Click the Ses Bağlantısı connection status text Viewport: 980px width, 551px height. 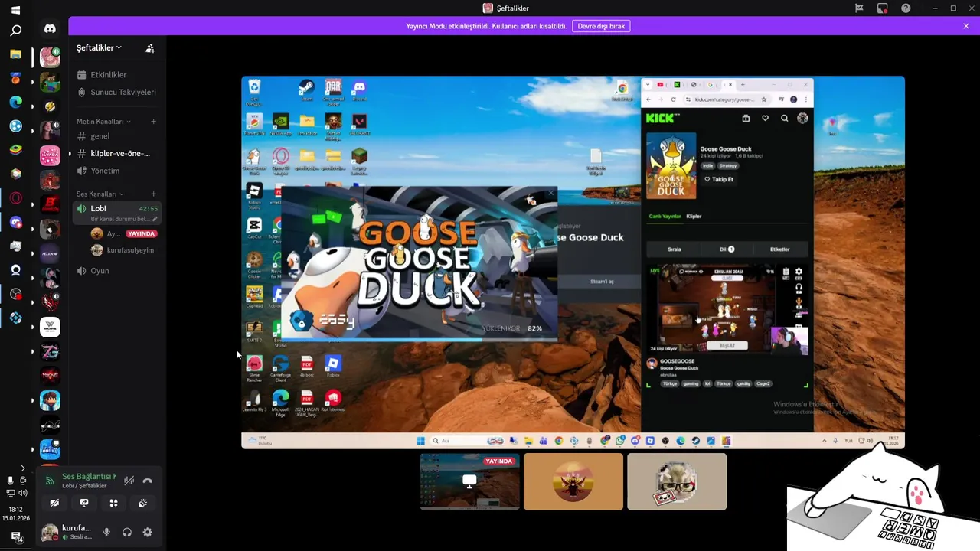point(89,476)
